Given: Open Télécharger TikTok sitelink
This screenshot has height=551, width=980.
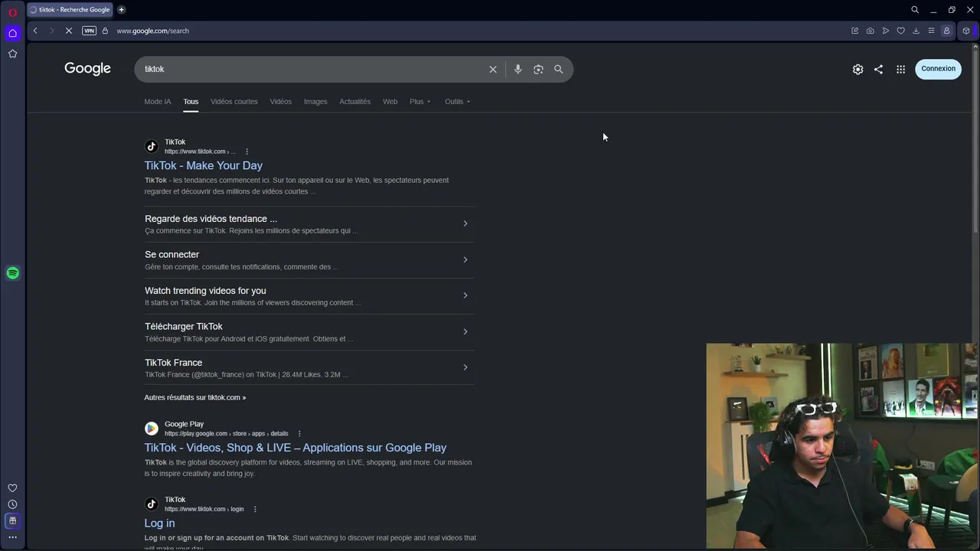Looking at the screenshot, I should click(184, 327).
